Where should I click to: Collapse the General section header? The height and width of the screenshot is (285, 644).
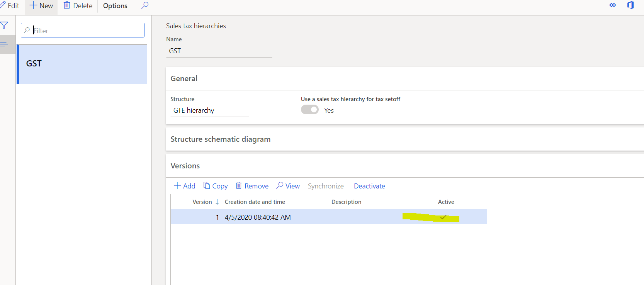(184, 78)
